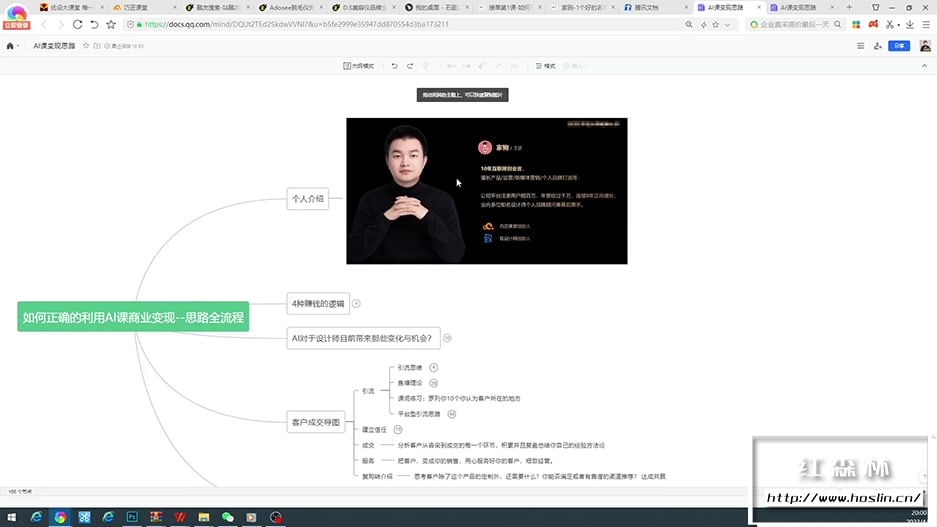Image resolution: width=937 pixels, height=527 pixels.
Task: Switch to the second AI课变现思路 tab on the right
Action: point(801,8)
